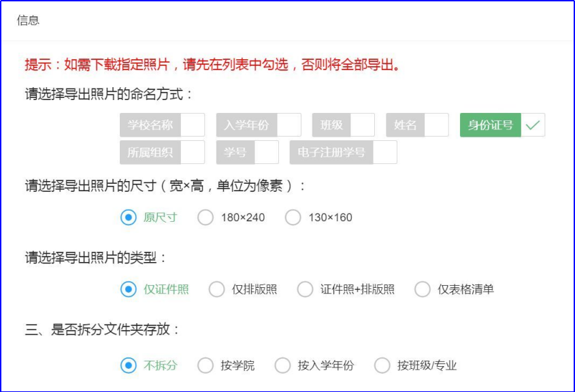Click the green checkmark beside 身份证号
The image size is (575, 392).
point(533,125)
